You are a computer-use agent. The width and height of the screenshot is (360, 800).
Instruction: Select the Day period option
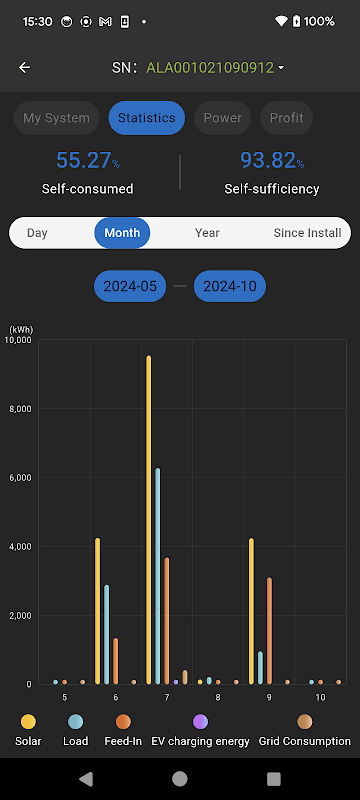[37, 233]
